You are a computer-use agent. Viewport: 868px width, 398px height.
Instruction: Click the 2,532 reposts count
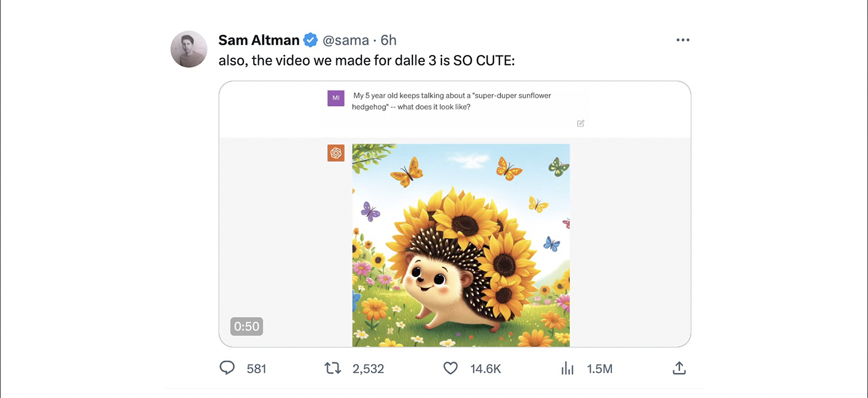coord(368,368)
